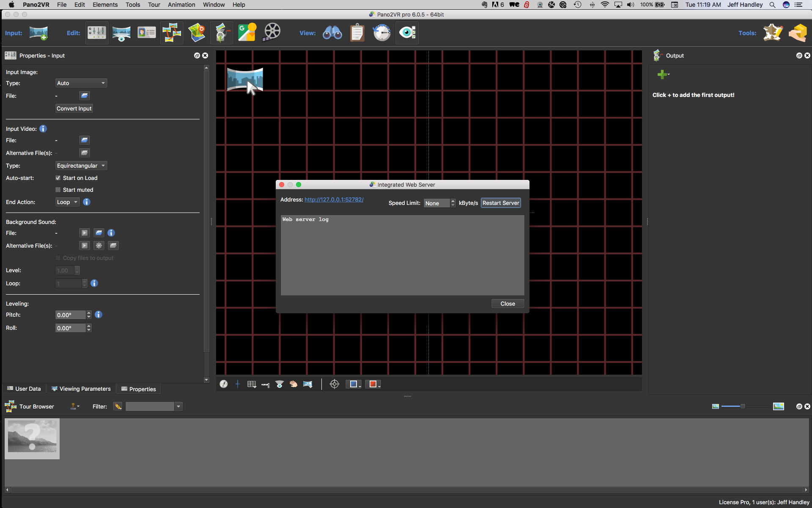Click the http://127.0.0.1:52782/ link
812x508 pixels.
334,199
